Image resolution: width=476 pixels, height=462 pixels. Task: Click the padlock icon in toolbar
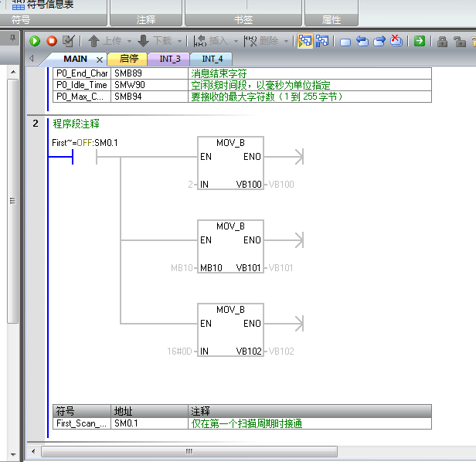click(442, 42)
